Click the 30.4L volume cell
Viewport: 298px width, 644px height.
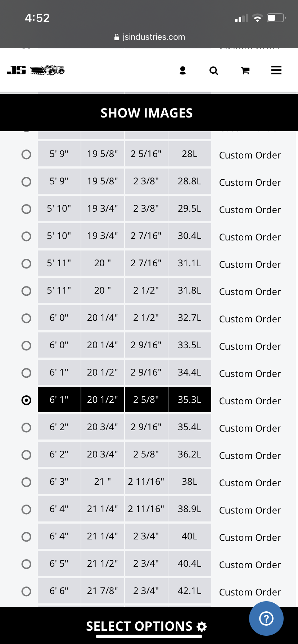(x=189, y=236)
